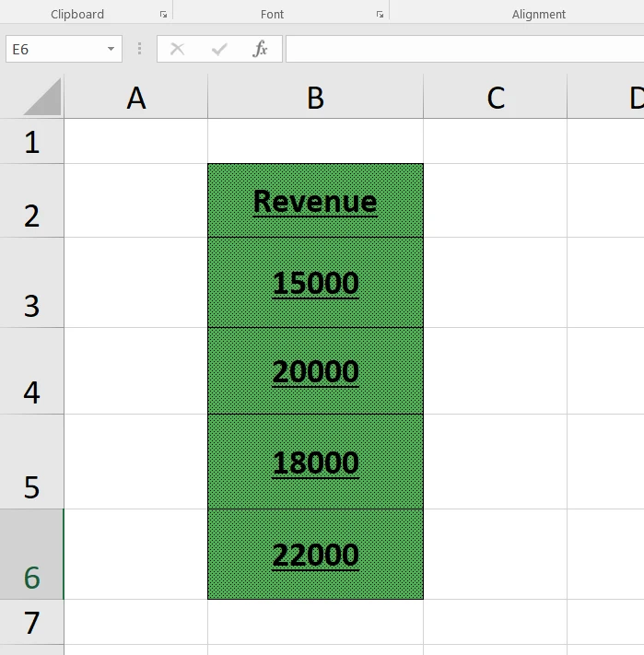Viewport: 644px width, 655px height.
Task: Select the cell containing 15000
Action: (315, 283)
